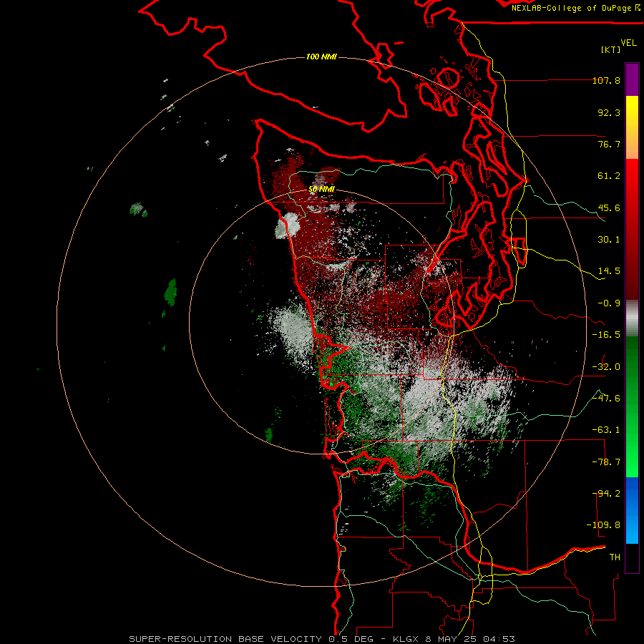Click the 30.1 velocity scale value
This screenshot has width=644, height=644.
coord(609,240)
